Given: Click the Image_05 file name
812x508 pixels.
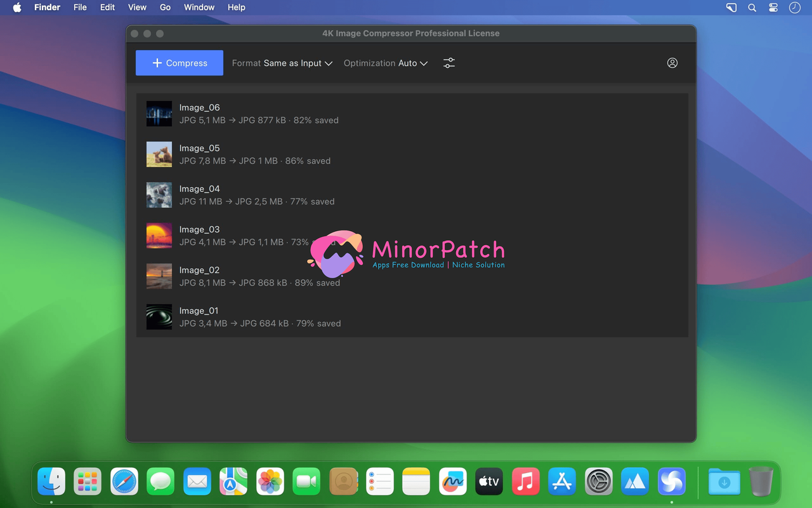Looking at the screenshot, I should pyautogui.click(x=199, y=148).
